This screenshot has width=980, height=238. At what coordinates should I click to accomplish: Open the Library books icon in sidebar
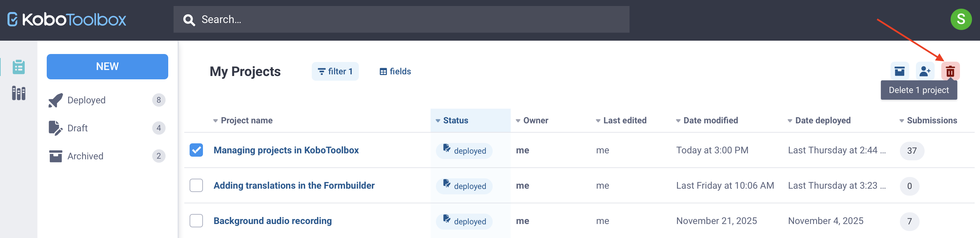19,93
